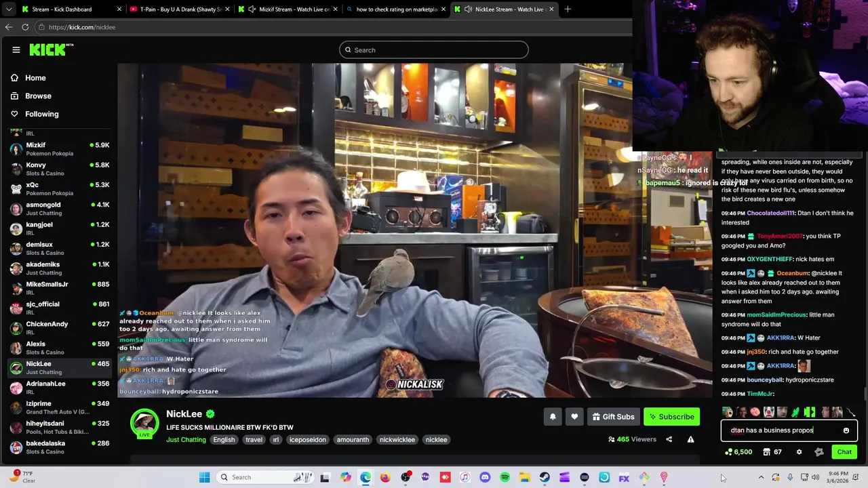The image size is (868, 488).
Task: Open Windows Start menu
Action: click(x=205, y=477)
